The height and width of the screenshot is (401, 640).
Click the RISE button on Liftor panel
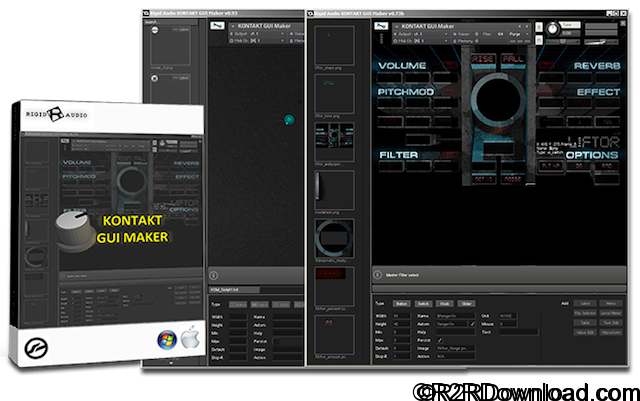point(483,59)
